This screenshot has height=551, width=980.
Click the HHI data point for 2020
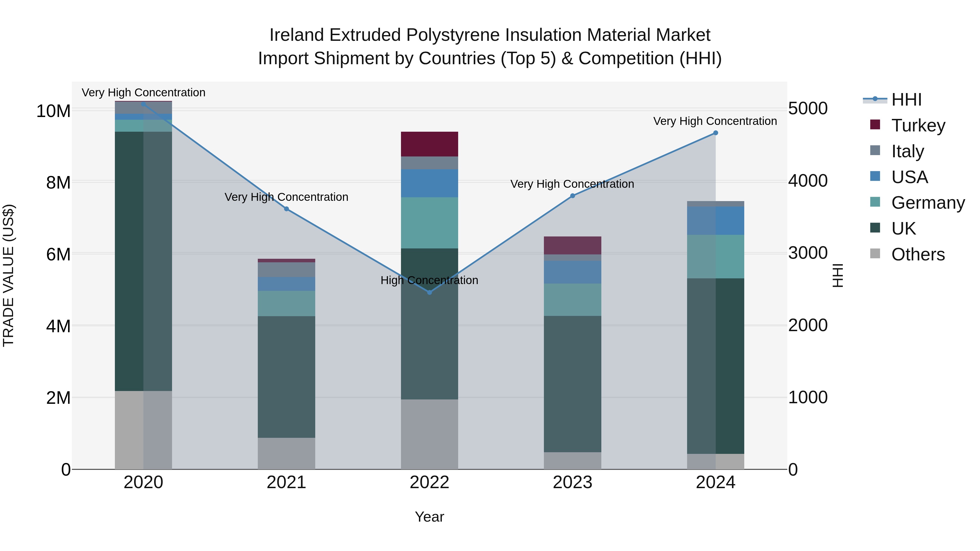point(143,104)
